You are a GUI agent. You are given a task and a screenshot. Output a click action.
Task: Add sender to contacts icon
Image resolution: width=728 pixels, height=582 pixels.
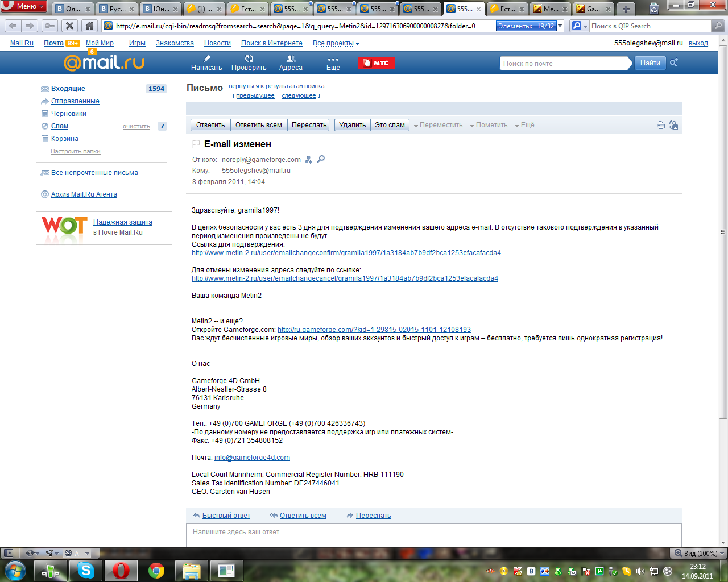click(309, 160)
